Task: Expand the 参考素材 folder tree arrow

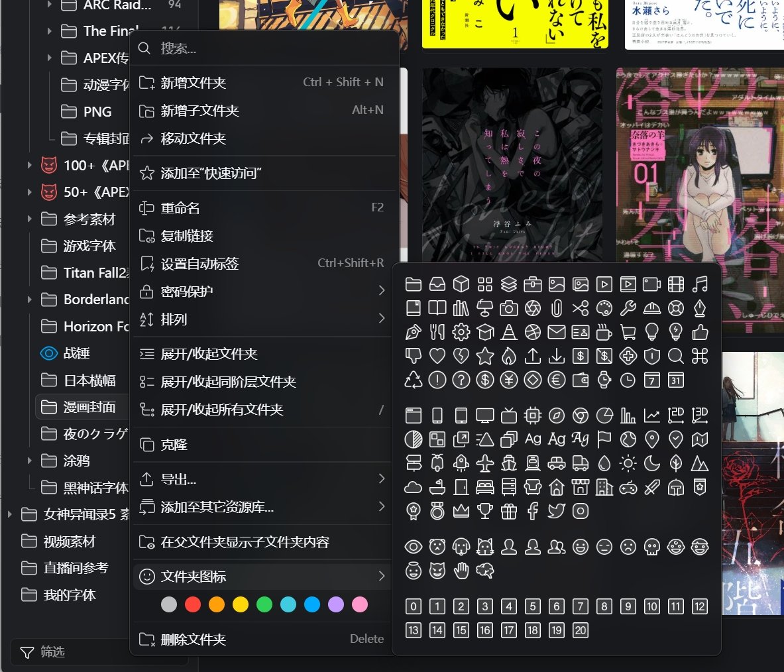Action: tap(29, 219)
